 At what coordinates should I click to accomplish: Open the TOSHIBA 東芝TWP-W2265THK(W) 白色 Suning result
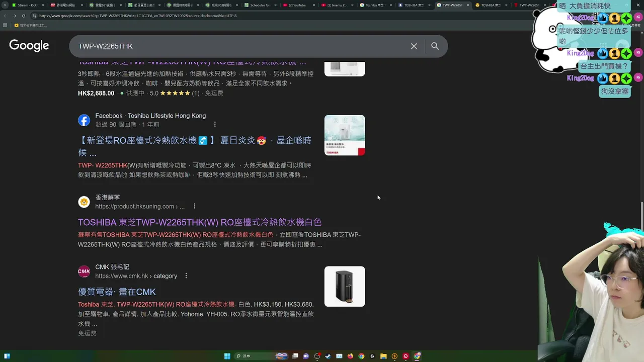click(x=200, y=222)
